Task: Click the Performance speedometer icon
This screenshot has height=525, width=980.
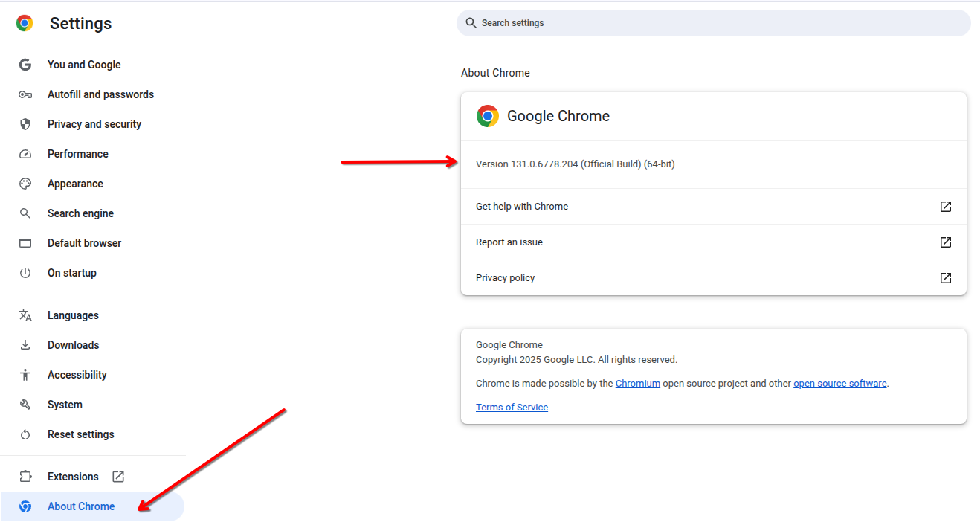Action: point(25,154)
